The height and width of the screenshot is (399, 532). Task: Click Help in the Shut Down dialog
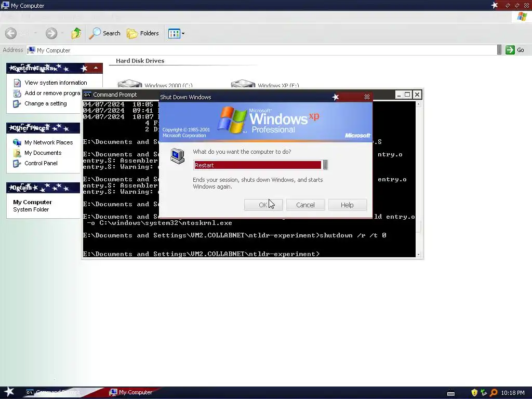click(x=347, y=205)
